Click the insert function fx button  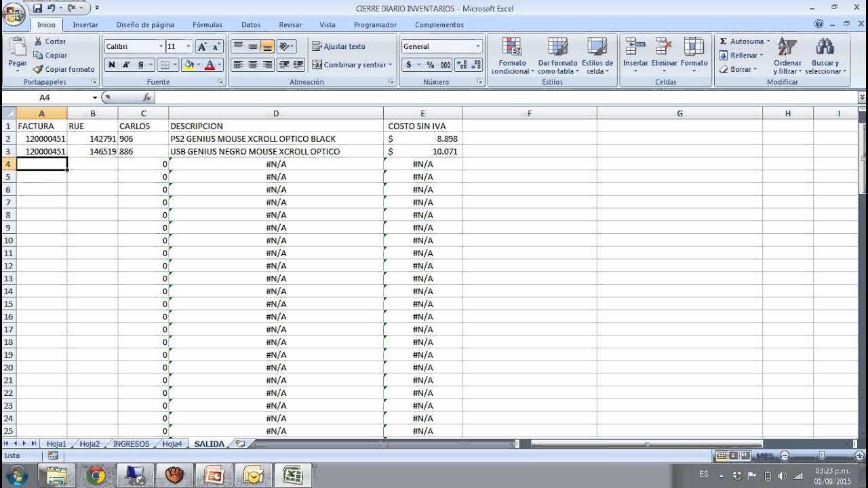146,98
